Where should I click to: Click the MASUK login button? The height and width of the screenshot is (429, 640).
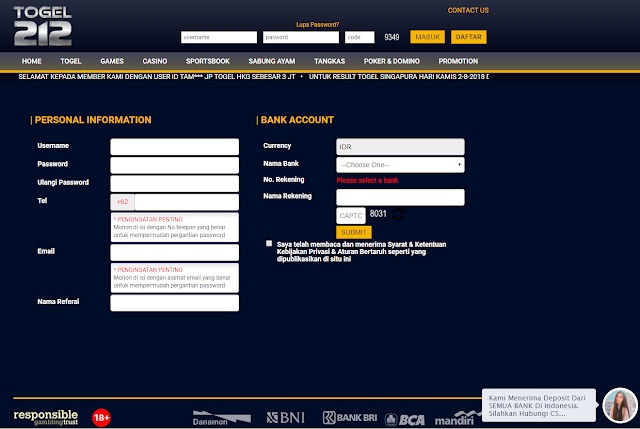point(427,37)
